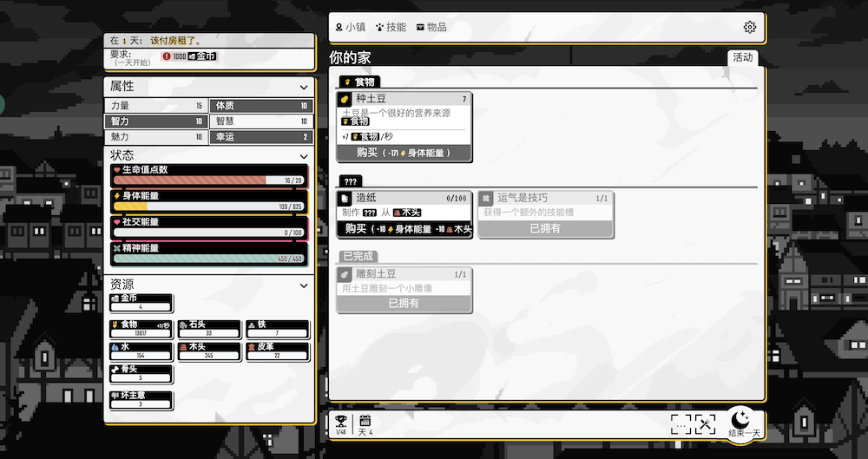Screen dimensions: 868x459
Task: Open the 物品 tab
Action: (431, 27)
